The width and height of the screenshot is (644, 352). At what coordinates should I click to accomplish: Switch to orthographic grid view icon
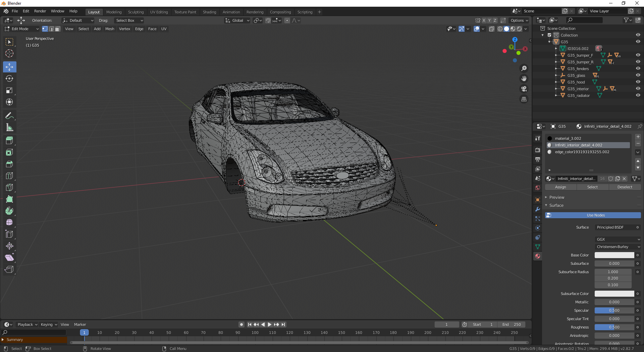coord(524,99)
